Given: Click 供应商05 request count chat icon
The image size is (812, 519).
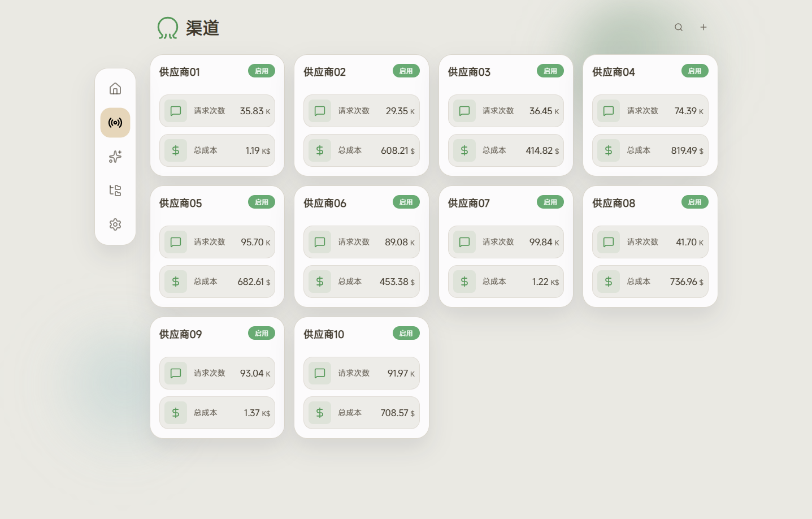Looking at the screenshot, I should 176,242.
